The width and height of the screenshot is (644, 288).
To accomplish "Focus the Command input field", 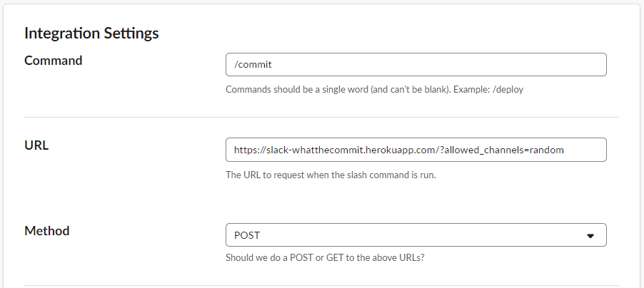I will (x=416, y=64).
